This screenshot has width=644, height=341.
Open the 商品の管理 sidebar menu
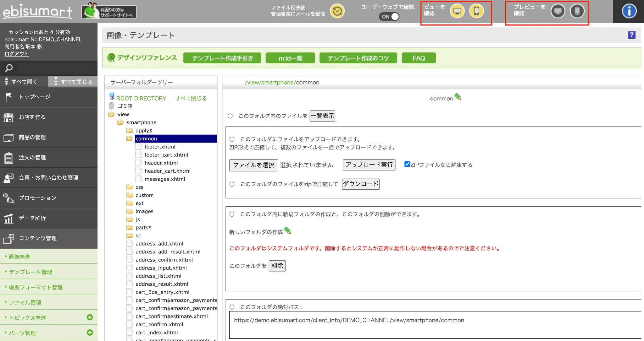coord(32,137)
